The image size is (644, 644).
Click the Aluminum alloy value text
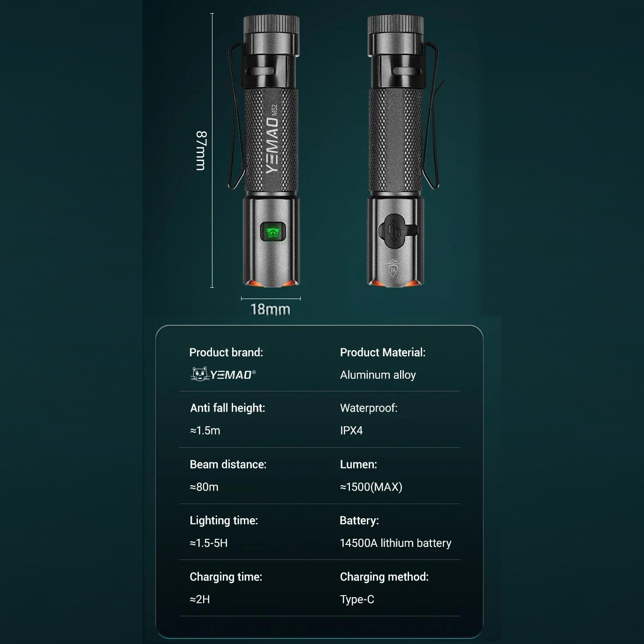tap(378, 375)
